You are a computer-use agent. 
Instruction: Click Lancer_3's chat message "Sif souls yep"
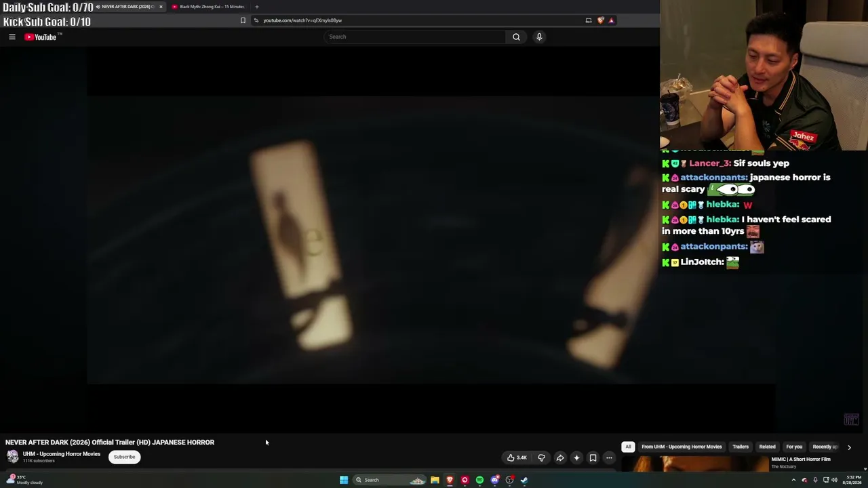[x=762, y=163]
